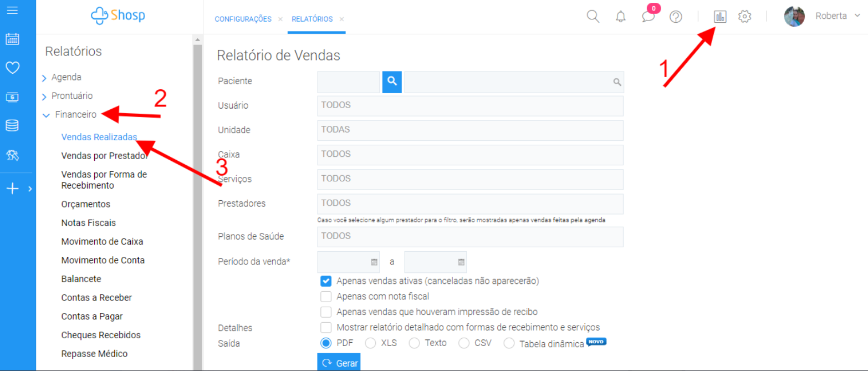
Task: Click the blue patient search button
Action: click(x=392, y=82)
